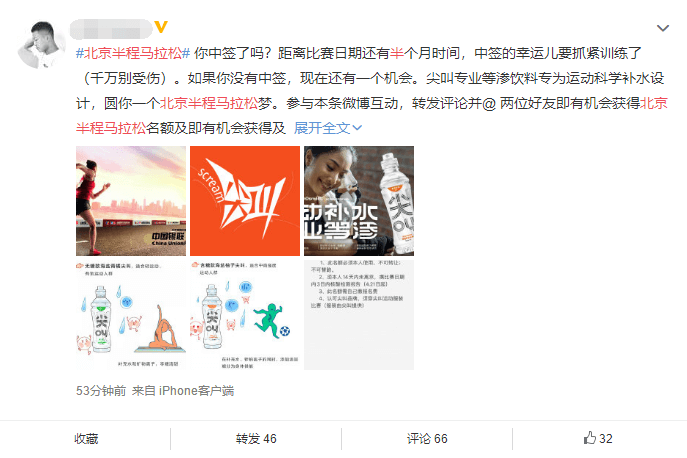Click the orange verified V badge
687x458 pixels.
[x=161, y=27]
